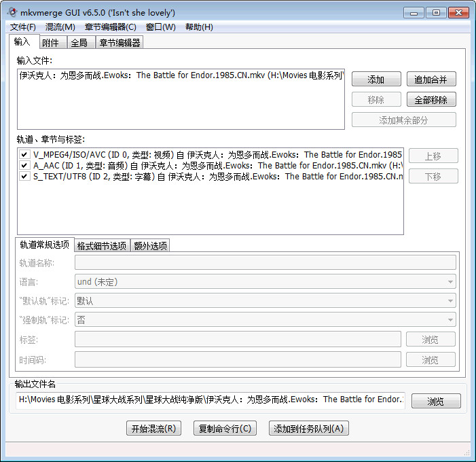Viewport: 476px width, 462px height.
Task: Select the 格式细节选项 tab
Action: pyautogui.click(x=101, y=245)
